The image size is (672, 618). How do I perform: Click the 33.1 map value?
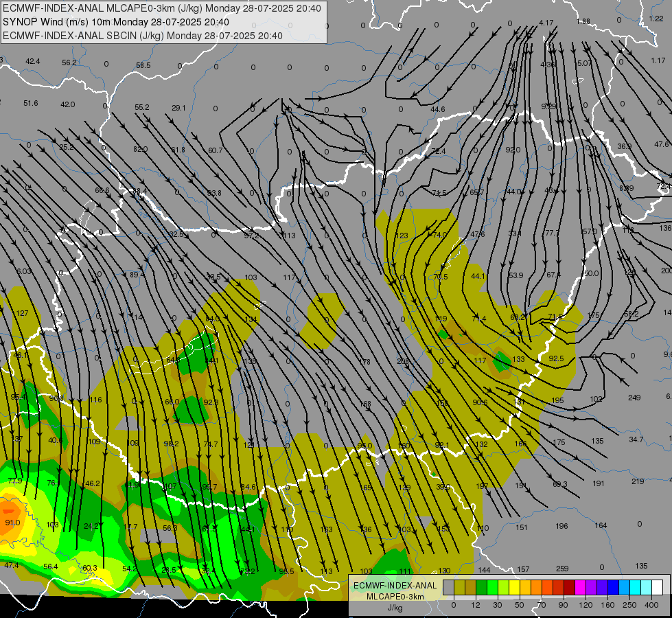(515, 233)
